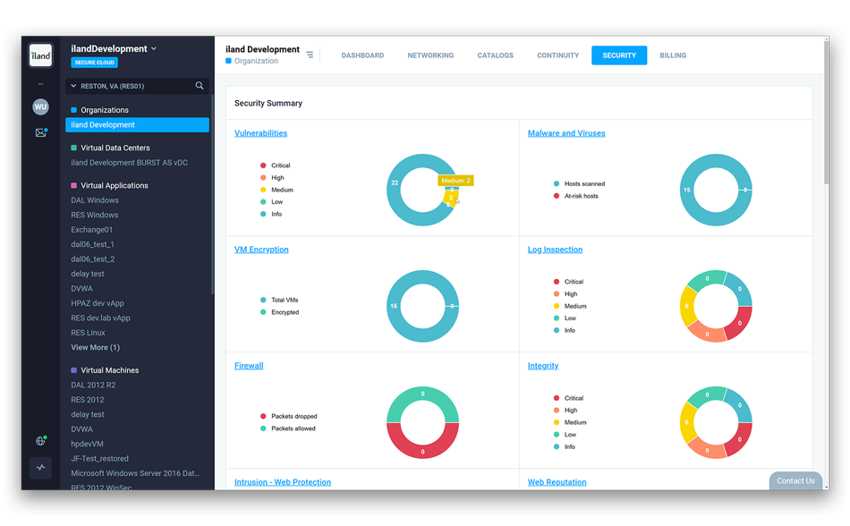Open iland Development BURST AS vDC
This screenshot has height=526, width=850.
click(x=129, y=163)
